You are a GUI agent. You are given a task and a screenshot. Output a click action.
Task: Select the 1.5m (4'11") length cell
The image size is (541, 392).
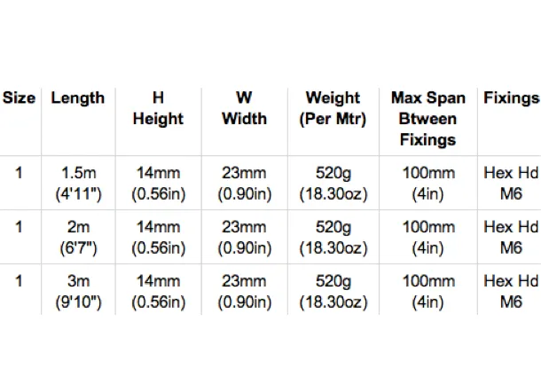[x=79, y=184]
